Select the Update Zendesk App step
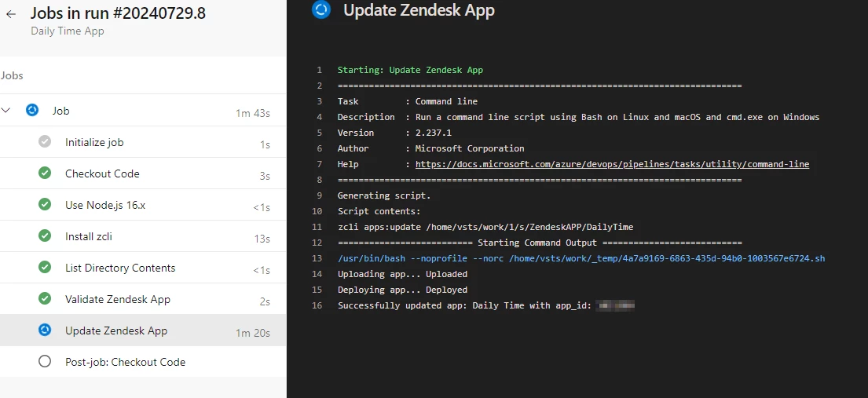868x398 pixels. click(x=143, y=330)
